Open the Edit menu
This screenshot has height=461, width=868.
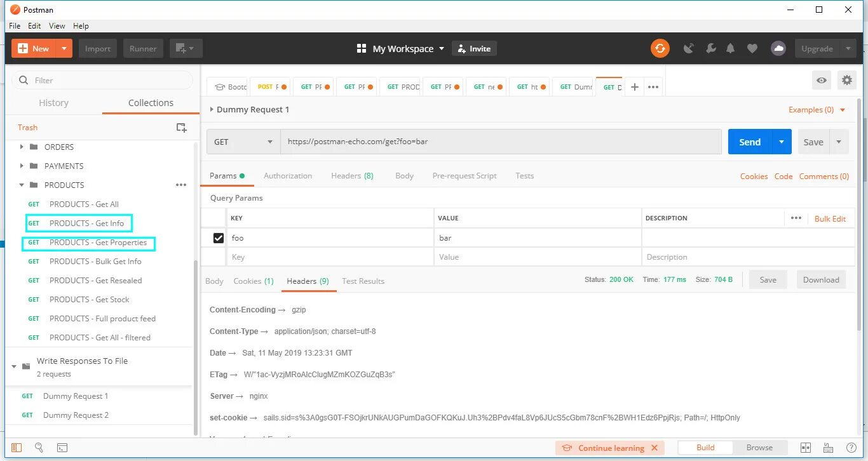pos(34,26)
